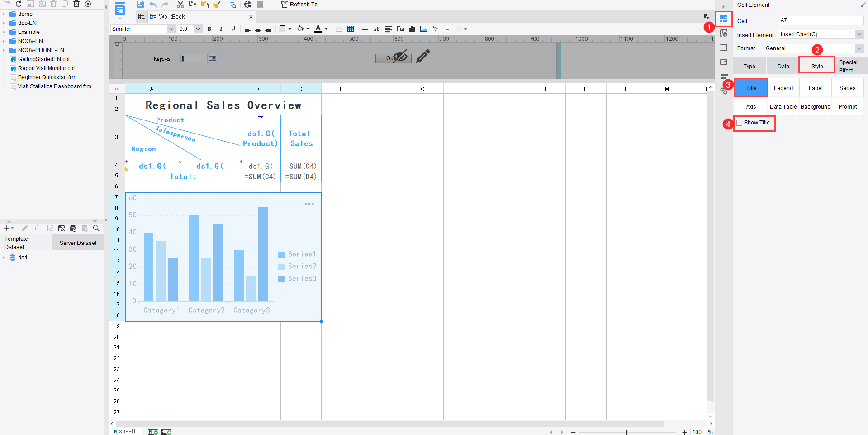
Task: Open the Region parameter combo box arrow
Action: click(x=213, y=58)
